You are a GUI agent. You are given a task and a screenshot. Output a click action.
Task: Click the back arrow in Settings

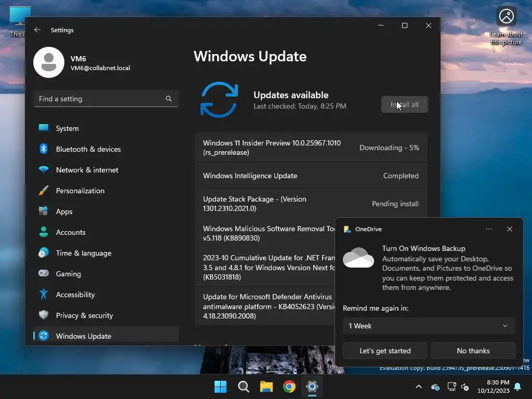(x=37, y=30)
